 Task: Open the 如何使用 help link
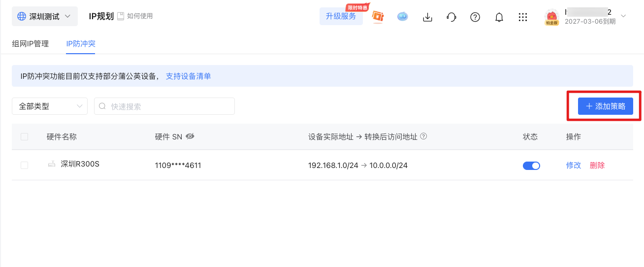140,16
